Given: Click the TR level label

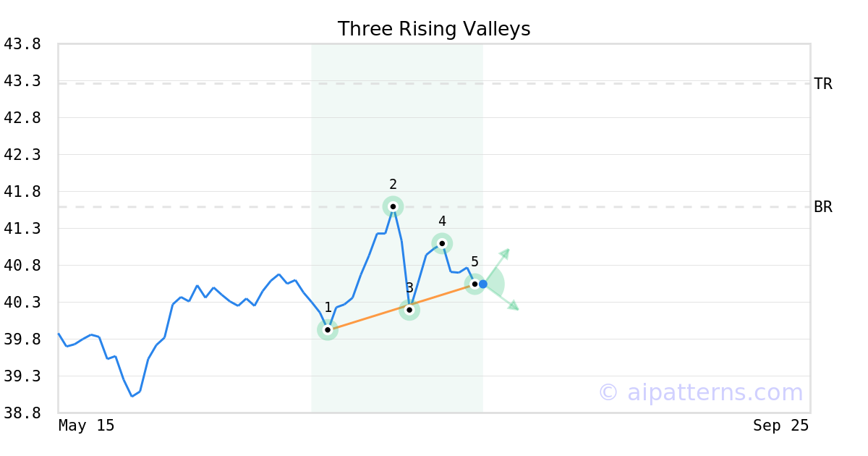Looking at the screenshot, I should click(x=823, y=84).
